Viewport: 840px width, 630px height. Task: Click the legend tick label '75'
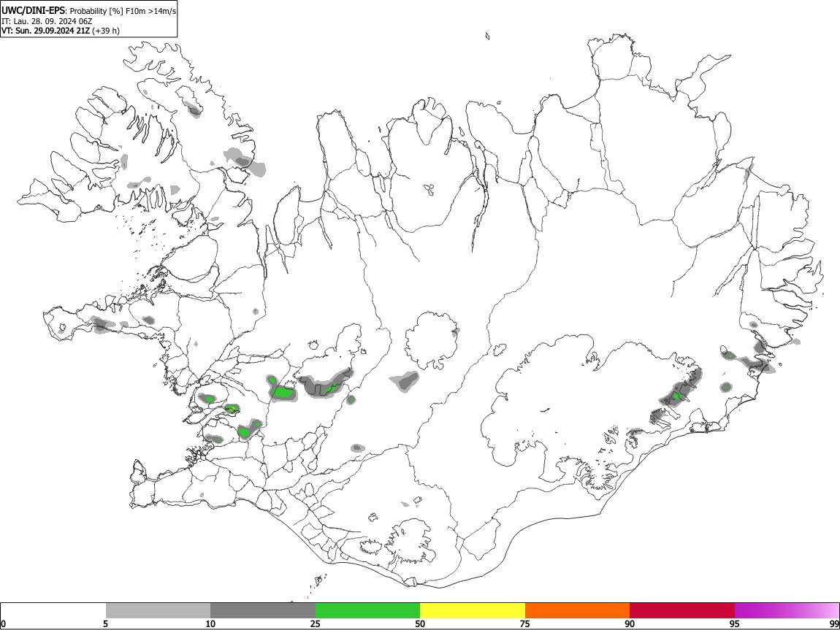(x=525, y=623)
